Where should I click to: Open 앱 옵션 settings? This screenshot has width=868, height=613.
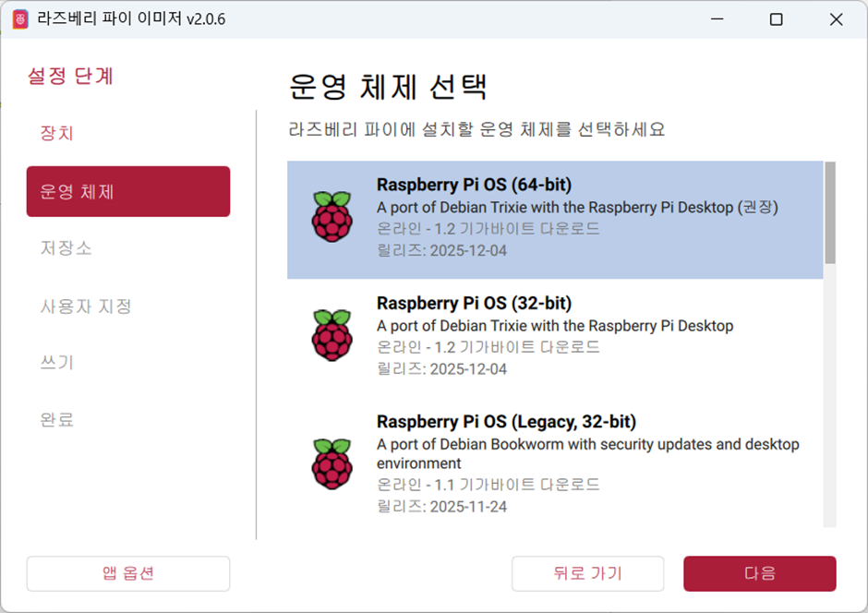pyautogui.click(x=127, y=573)
